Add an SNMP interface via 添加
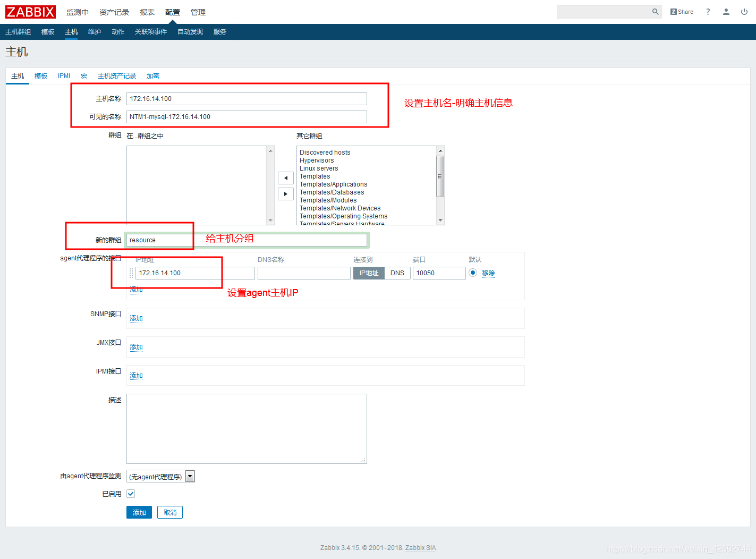The height and width of the screenshot is (559, 756). tap(136, 318)
